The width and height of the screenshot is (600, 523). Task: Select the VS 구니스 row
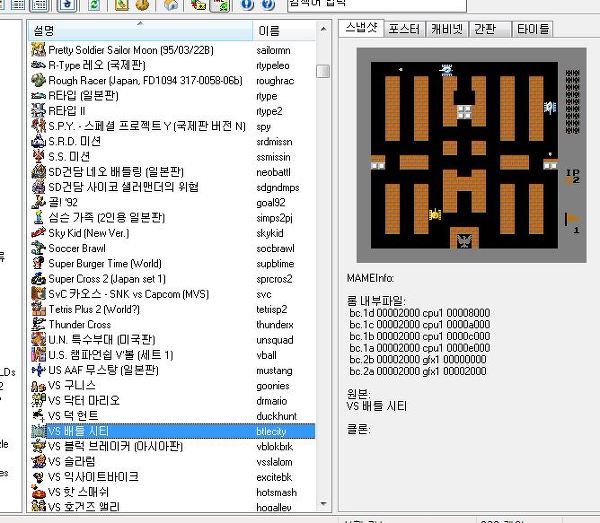[x=172, y=385]
